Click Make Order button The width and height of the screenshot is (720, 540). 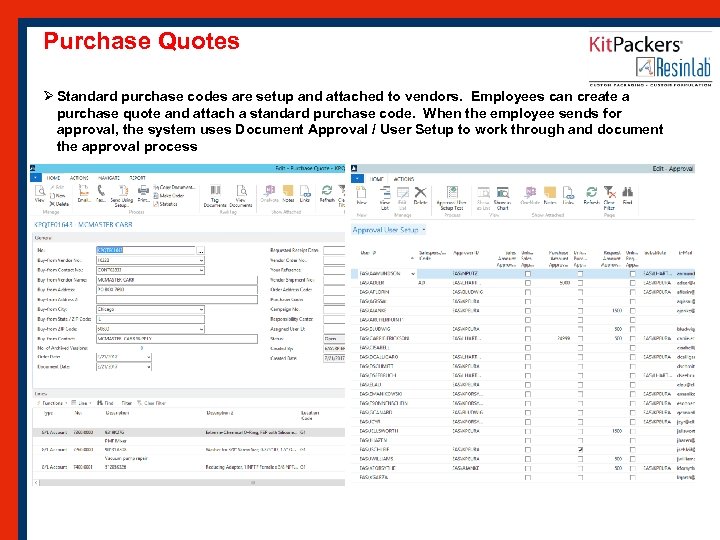[x=169, y=196]
